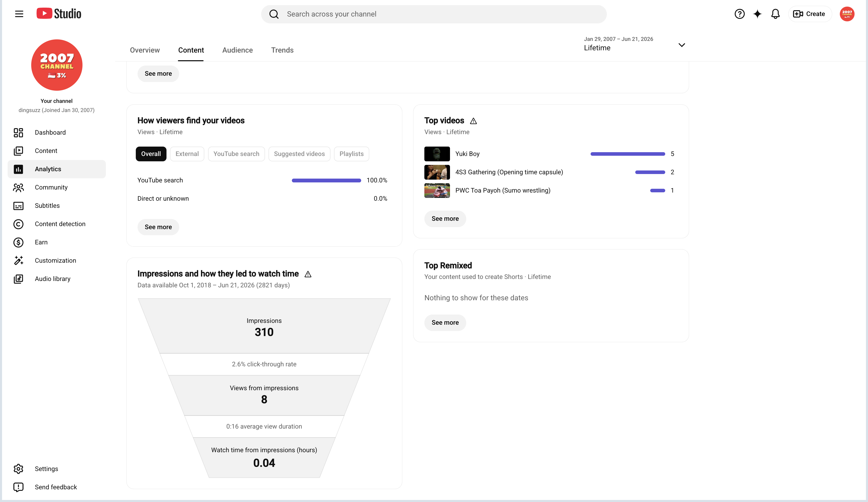The image size is (868, 502).
Task: Go to Community in the sidebar
Action: [x=57, y=187]
